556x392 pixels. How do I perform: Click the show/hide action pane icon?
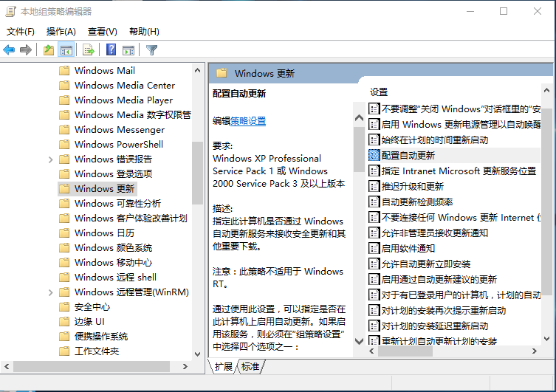click(x=128, y=50)
